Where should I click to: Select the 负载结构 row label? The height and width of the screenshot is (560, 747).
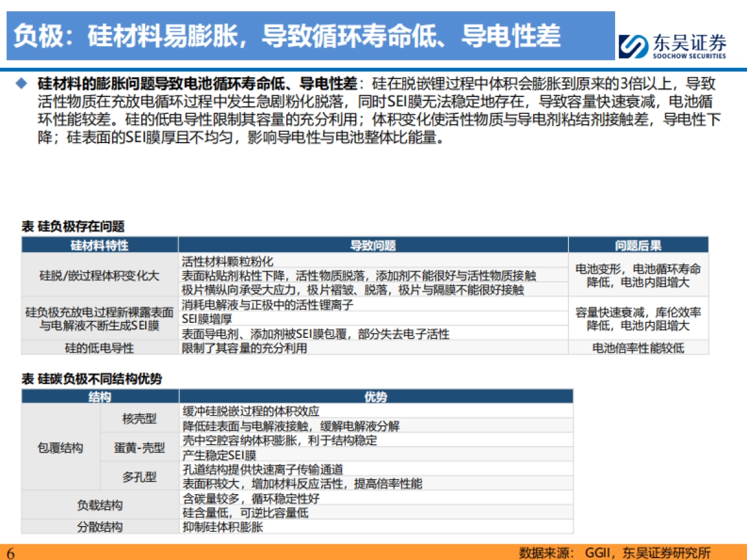pos(100,505)
